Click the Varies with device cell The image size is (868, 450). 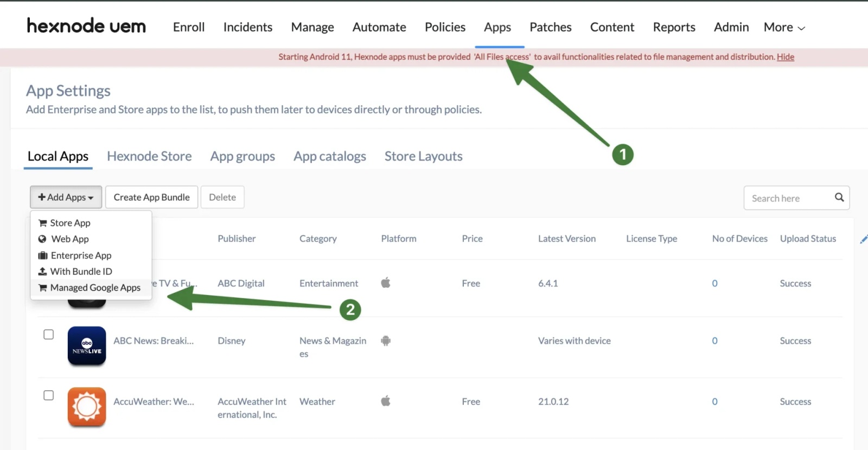(575, 340)
